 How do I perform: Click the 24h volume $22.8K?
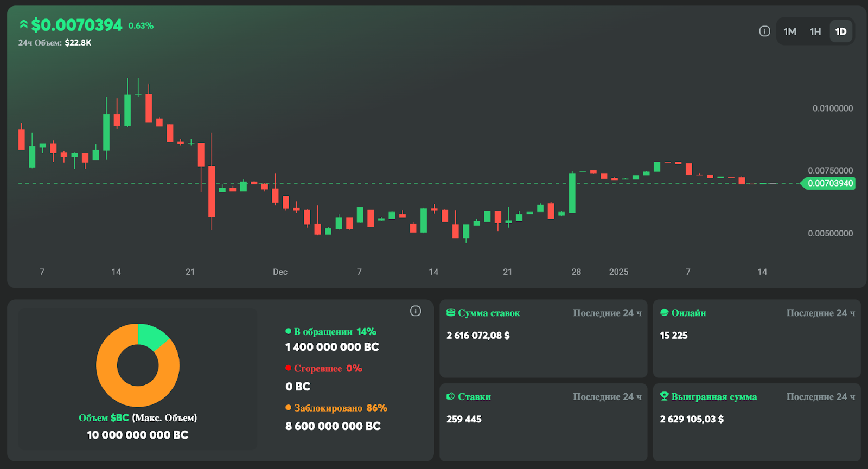78,43
